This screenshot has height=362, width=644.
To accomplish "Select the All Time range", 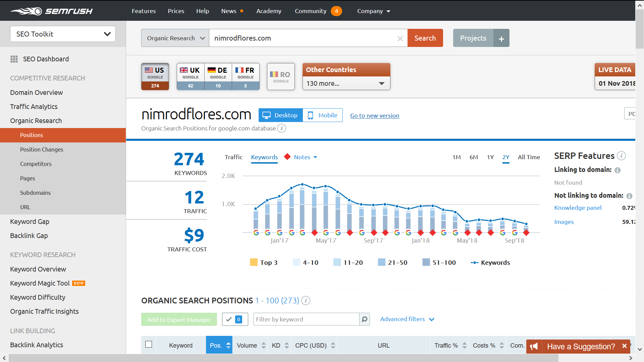I will click(x=529, y=157).
